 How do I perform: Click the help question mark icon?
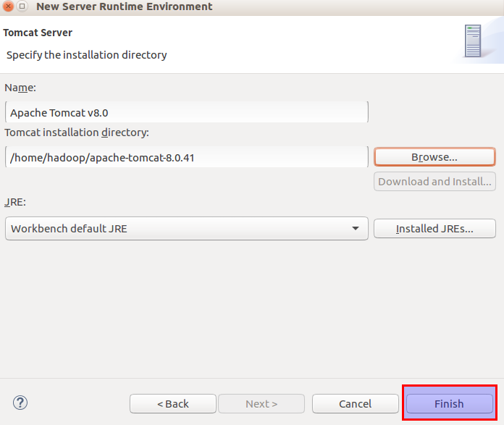point(20,403)
